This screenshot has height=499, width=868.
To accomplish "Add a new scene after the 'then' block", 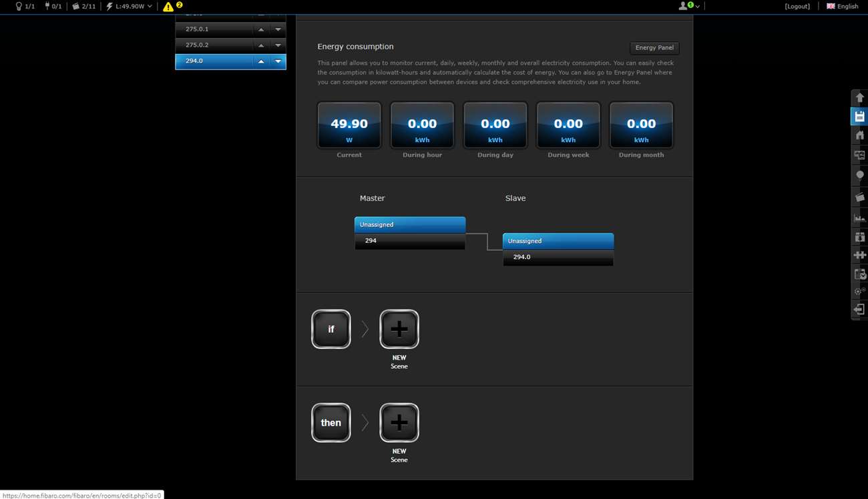I will point(399,422).
